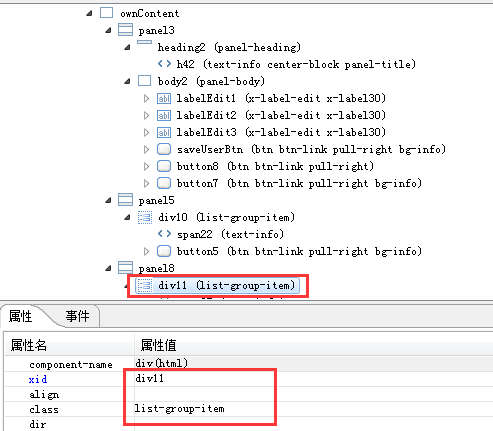Click the span22 tag icon
This screenshot has width=493, height=431.
(x=164, y=234)
